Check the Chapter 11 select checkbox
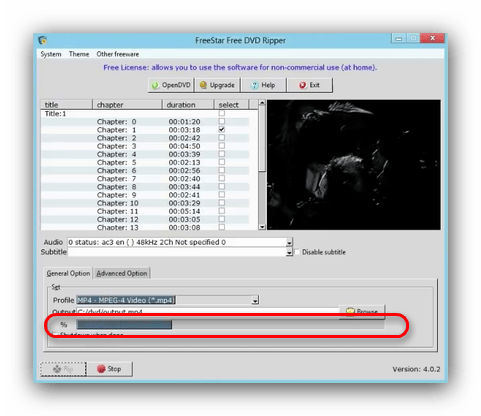Viewport: 481px width, 416px height. (x=222, y=211)
